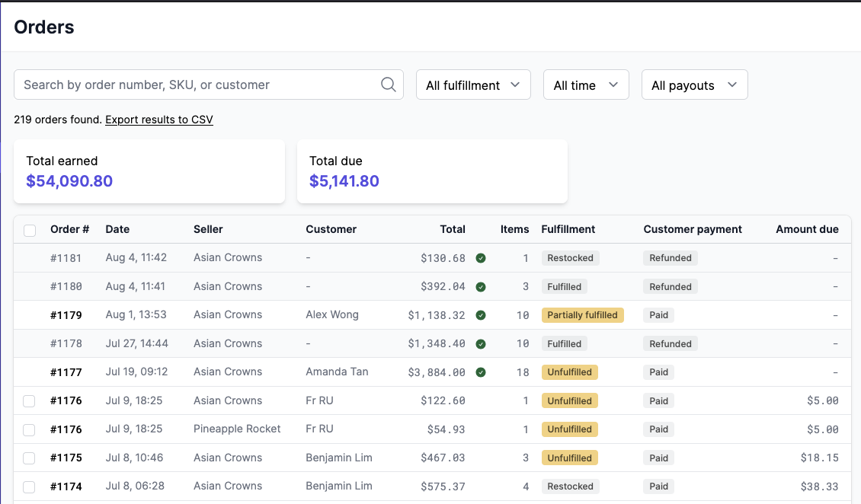Click the green payment icon for order #1177
This screenshot has height=504, width=861.
[x=481, y=372]
